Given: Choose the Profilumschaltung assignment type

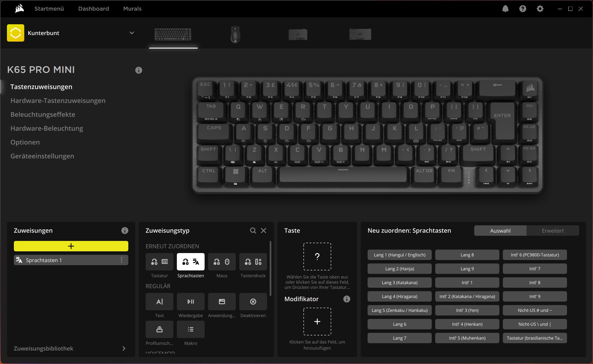Looking at the screenshot, I should pos(160,329).
